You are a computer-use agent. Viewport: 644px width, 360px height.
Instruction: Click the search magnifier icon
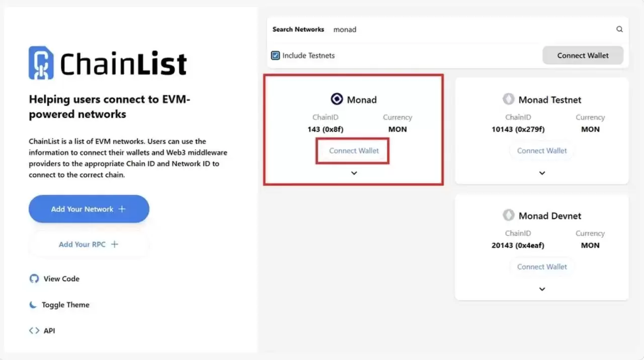(619, 29)
